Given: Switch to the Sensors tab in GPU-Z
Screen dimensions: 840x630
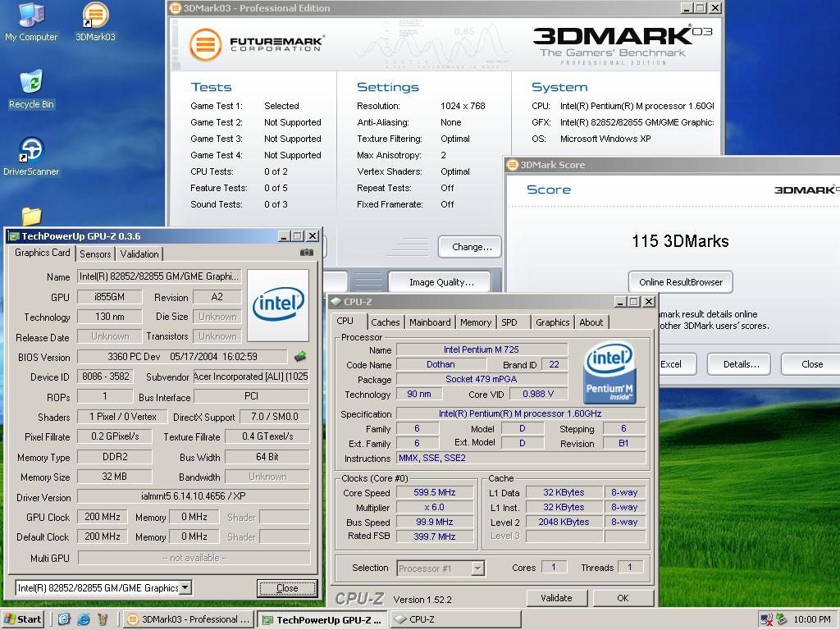Looking at the screenshot, I should [x=95, y=254].
